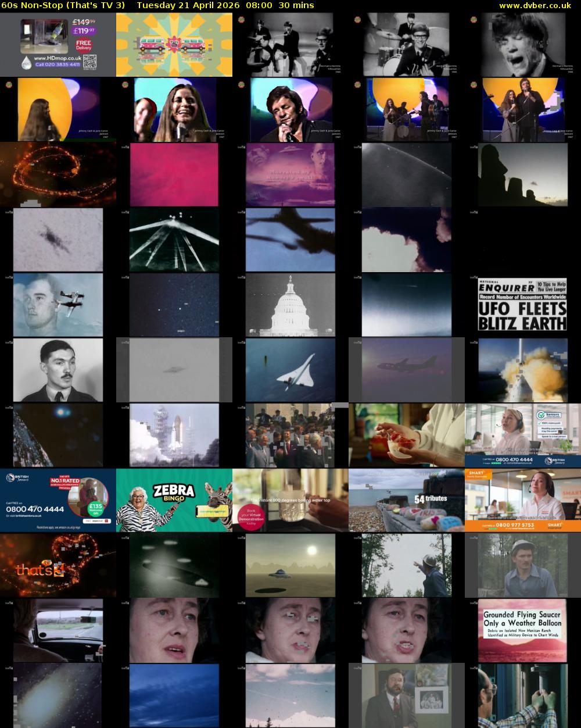Open the hands holding strawberries bowl thumbnail
Viewport: 581px width, 728px height.
tap(407, 436)
